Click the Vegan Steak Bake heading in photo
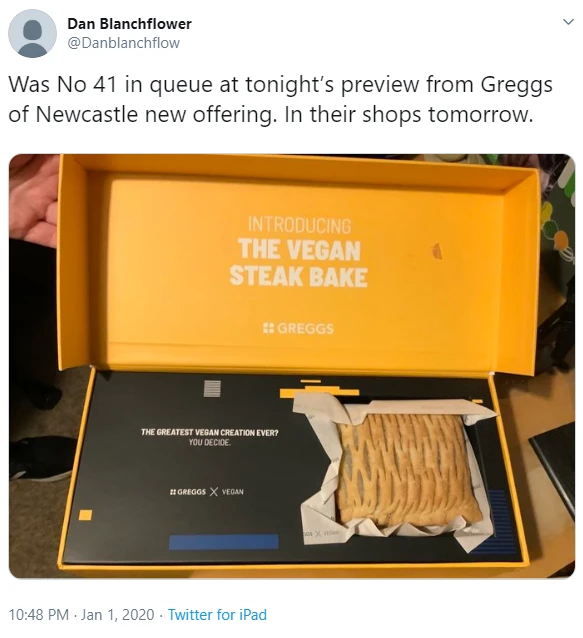Screen dimensions: 583x638 click(x=299, y=263)
